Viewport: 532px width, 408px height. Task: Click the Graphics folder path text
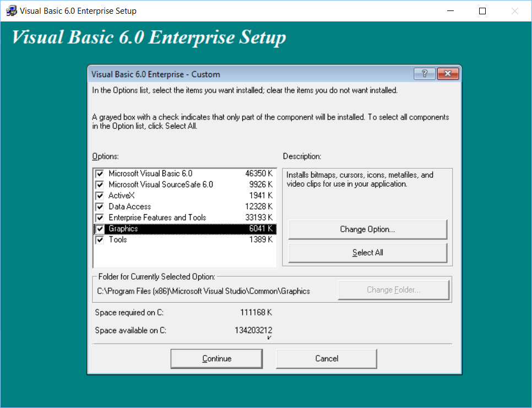click(x=203, y=291)
